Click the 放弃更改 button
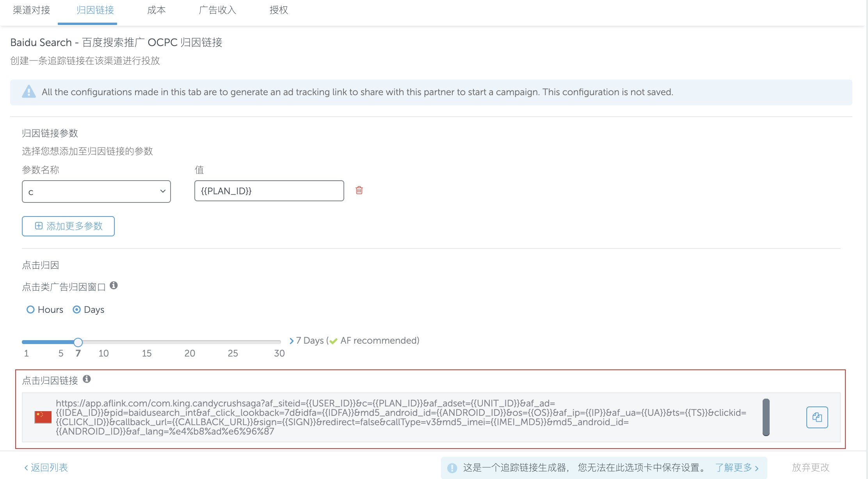Image resolution: width=868 pixels, height=479 pixels. click(x=811, y=467)
